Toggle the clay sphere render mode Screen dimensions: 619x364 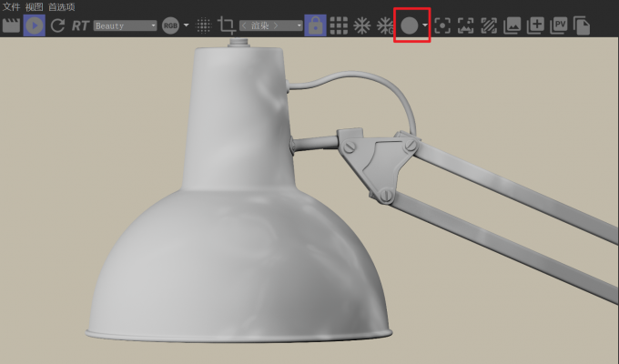(409, 25)
